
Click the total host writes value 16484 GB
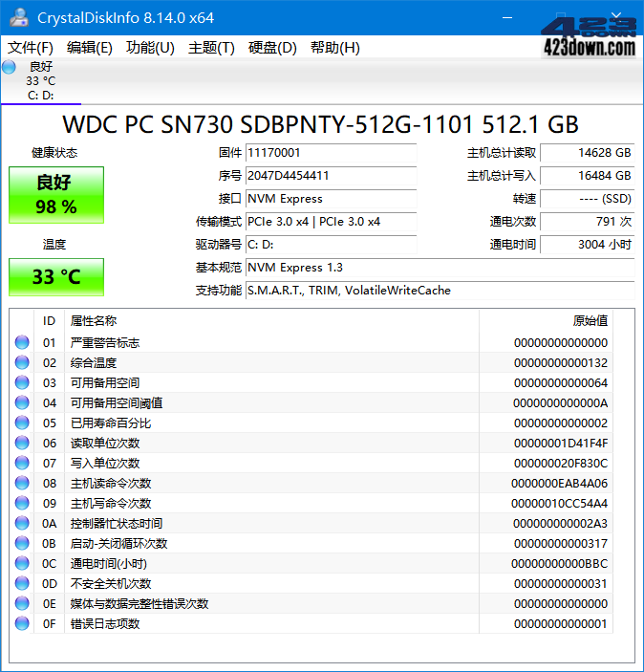tap(587, 176)
